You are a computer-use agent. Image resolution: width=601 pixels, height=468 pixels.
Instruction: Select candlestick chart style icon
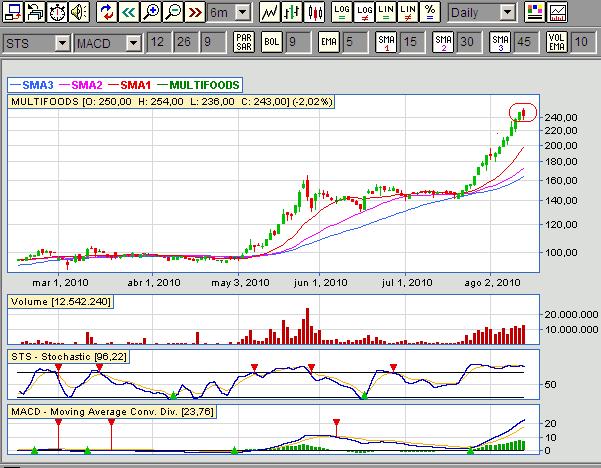pyautogui.click(x=315, y=13)
